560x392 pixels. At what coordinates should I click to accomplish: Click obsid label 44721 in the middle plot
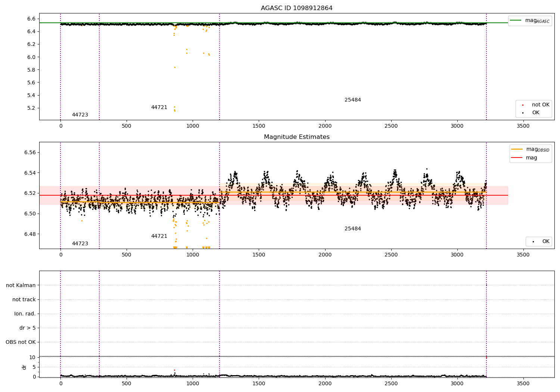159,236
